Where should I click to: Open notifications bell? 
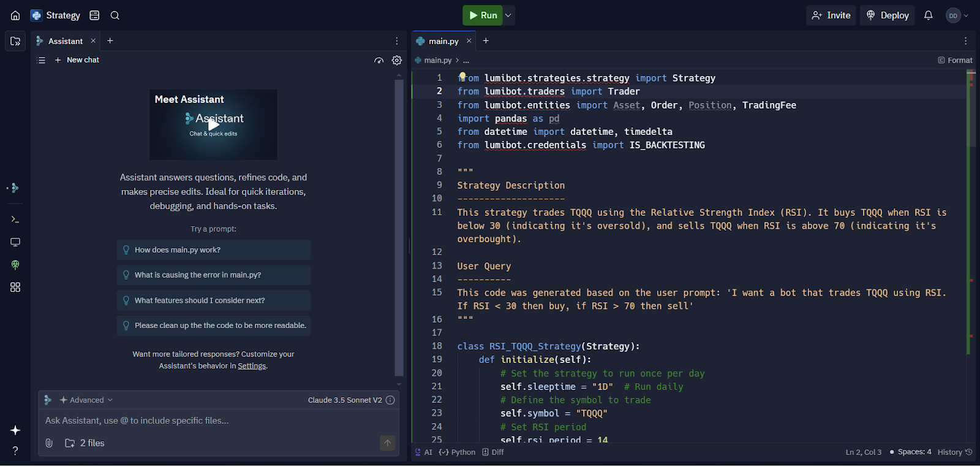(x=929, y=15)
